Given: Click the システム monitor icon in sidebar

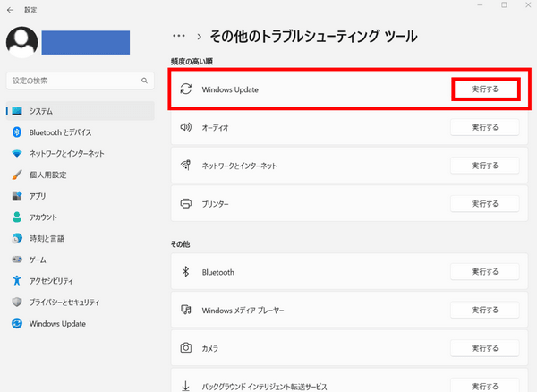Looking at the screenshot, I should (17, 111).
